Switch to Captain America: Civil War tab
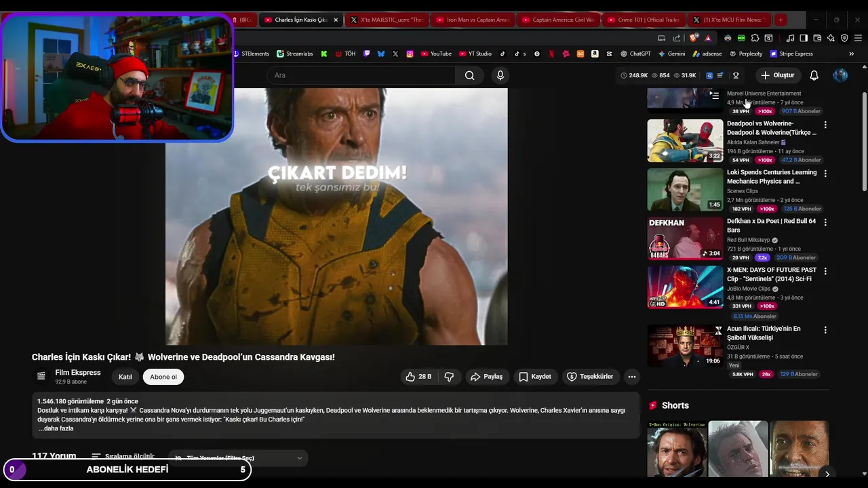This screenshot has height=488, width=868. click(x=557, y=20)
